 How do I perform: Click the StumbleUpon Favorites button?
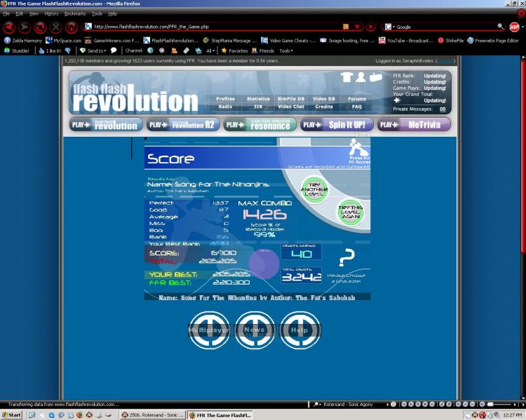tap(234, 50)
